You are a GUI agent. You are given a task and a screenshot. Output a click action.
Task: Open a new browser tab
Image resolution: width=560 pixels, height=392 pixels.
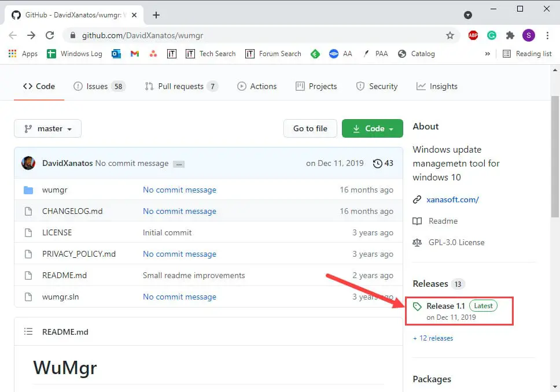coord(156,15)
